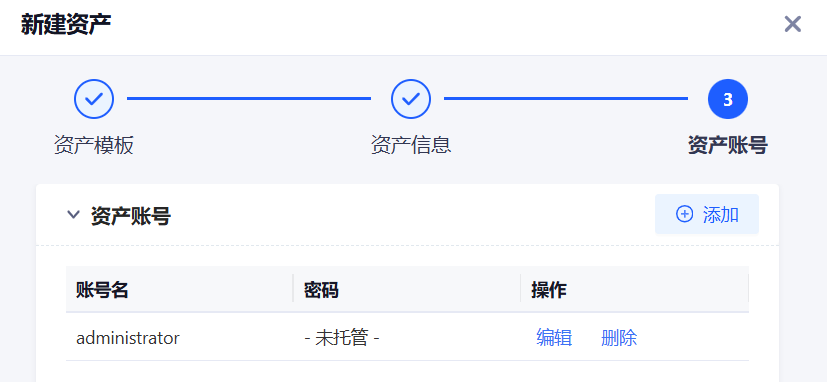827x382 pixels.
Task: Click the 操作 column header
Action: [x=549, y=290]
